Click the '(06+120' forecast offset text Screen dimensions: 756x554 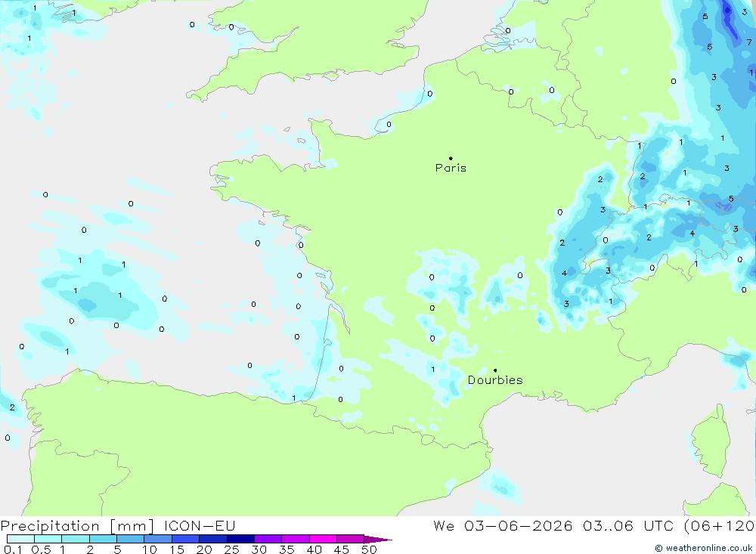(719, 526)
